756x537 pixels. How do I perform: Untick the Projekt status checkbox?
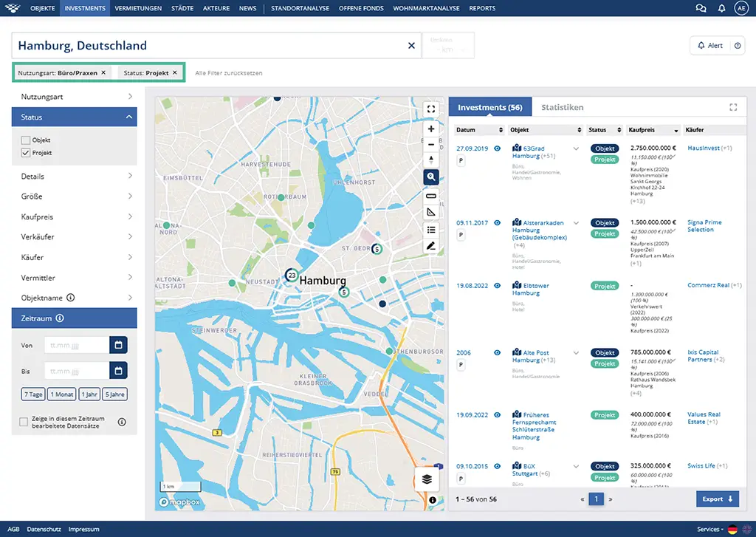click(26, 152)
